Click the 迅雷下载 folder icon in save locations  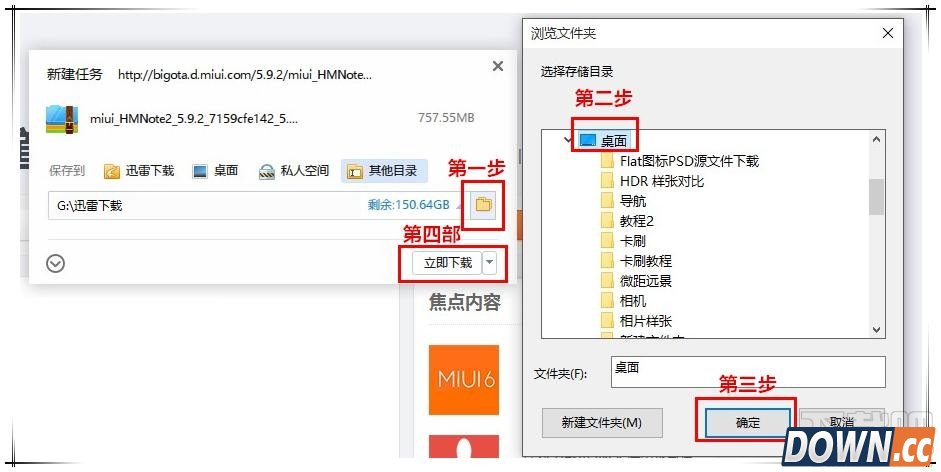tap(112, 172)
